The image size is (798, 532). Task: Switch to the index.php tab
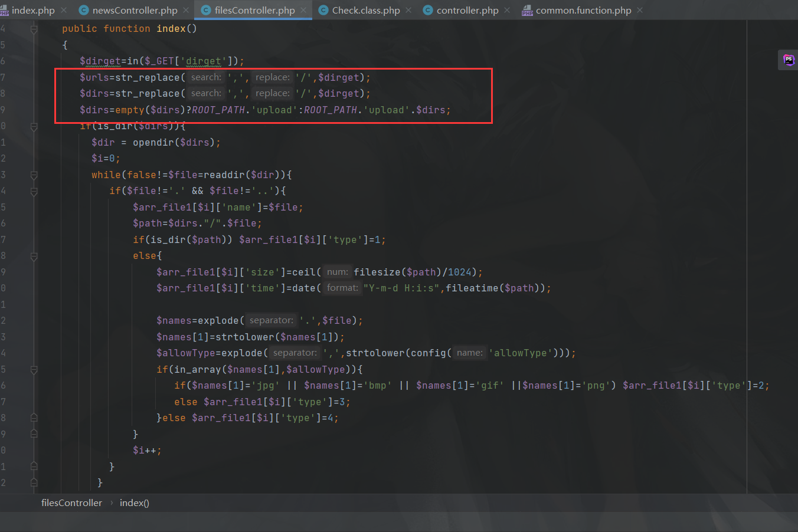(x=32, y=10)
